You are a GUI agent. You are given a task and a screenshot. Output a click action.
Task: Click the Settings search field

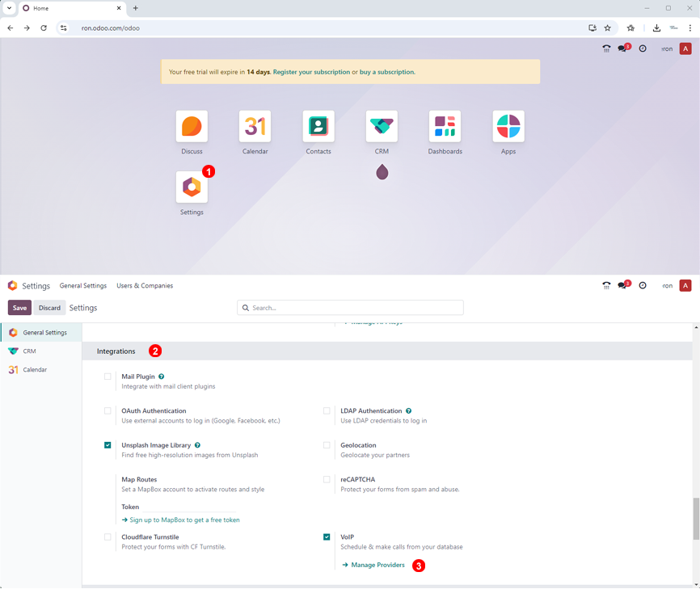point(350,308)
